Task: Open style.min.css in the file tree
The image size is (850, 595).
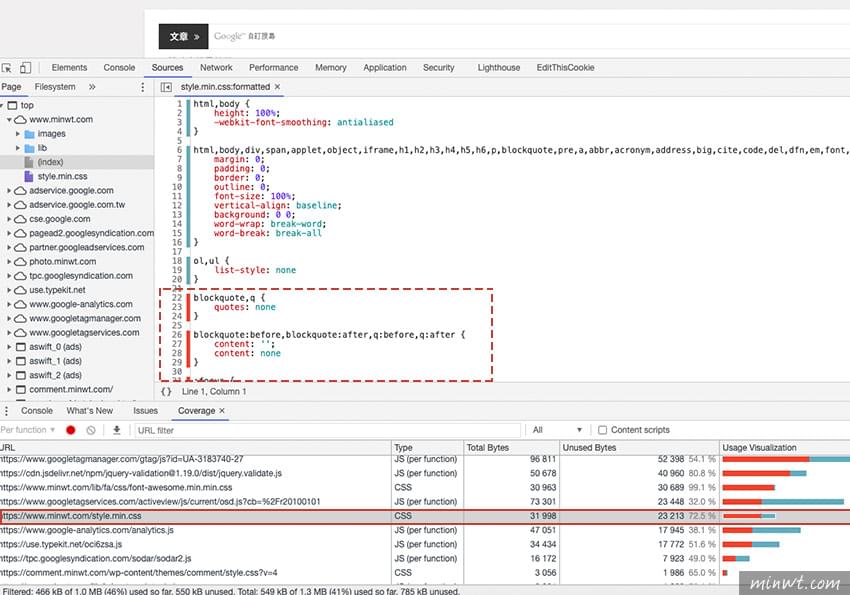Action: pyautogui.click(x=62, y=176)
